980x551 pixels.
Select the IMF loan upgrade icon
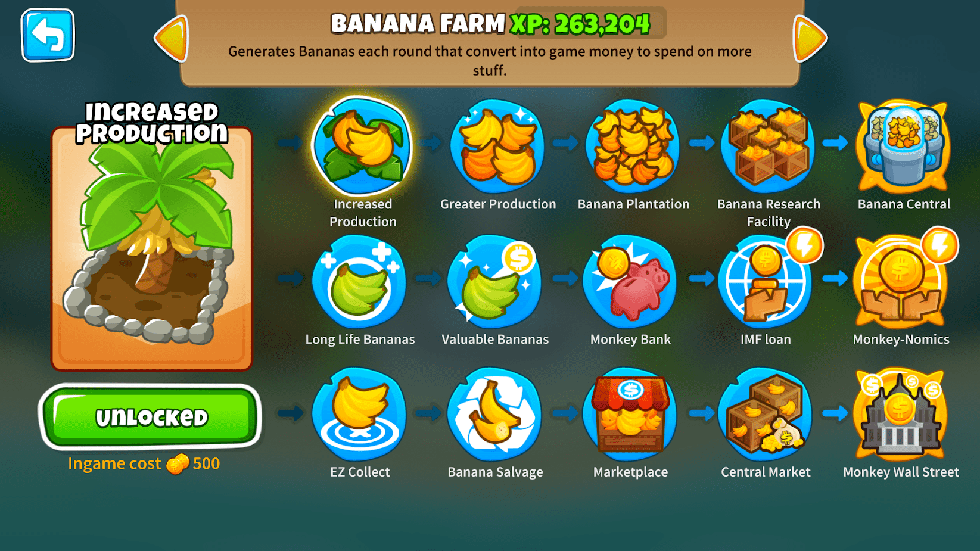pyautogui.click(x=766, y=282)
